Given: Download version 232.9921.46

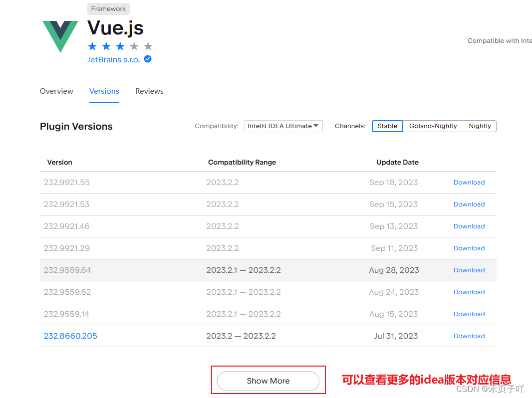Looking at the screenshot, I should [x=469, y=226].
